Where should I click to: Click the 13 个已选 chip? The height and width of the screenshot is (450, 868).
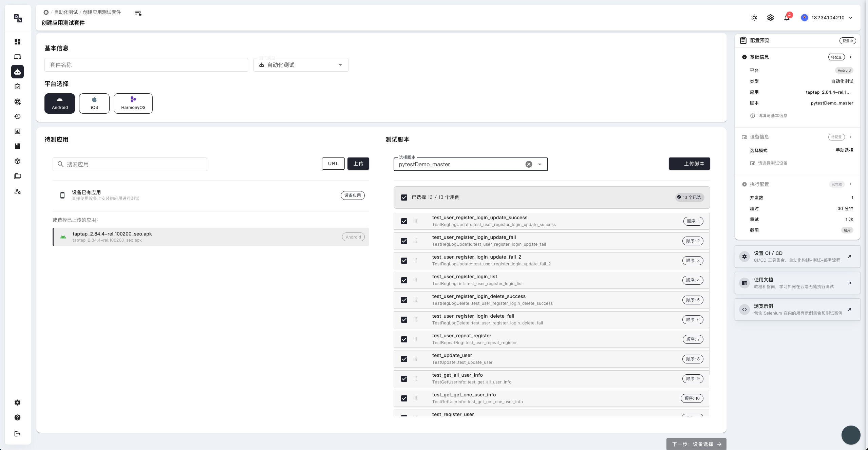click(689, 198)
